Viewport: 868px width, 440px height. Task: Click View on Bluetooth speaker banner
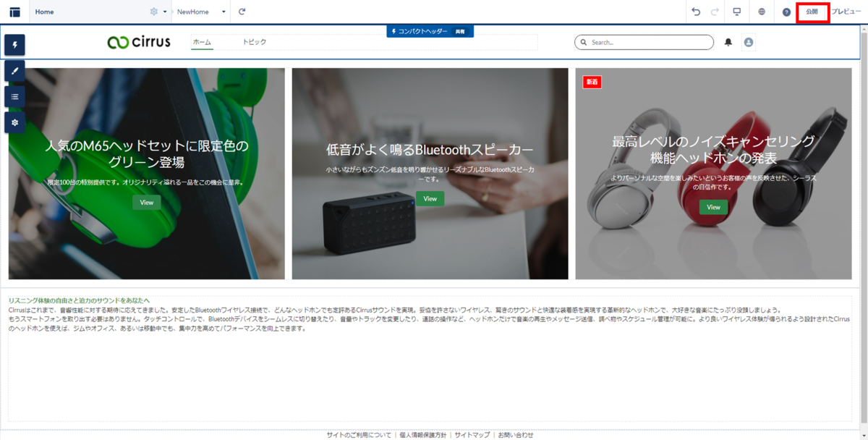(430, 198)
